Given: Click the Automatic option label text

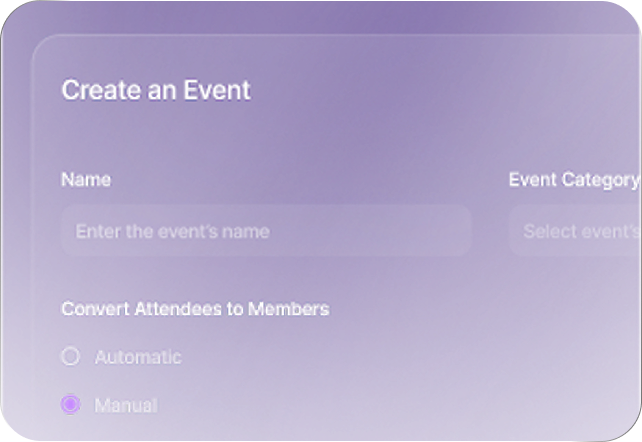Looking at the screenshot, I should 138,357.
